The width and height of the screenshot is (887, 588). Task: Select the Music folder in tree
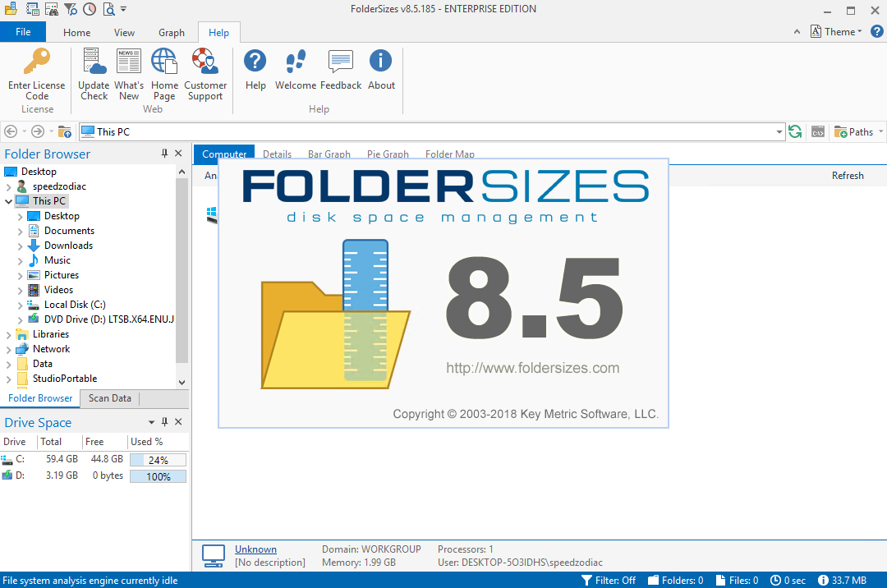(x=57, y=260)
